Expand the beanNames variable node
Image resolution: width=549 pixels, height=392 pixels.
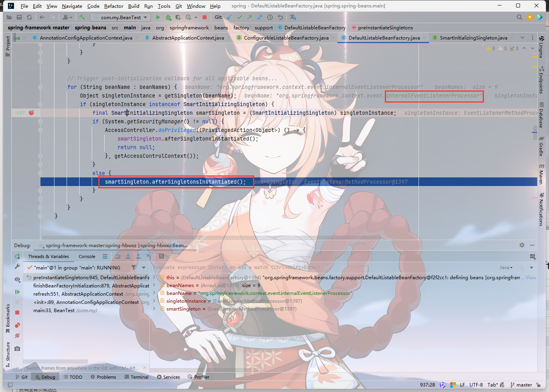click(154, 285)
